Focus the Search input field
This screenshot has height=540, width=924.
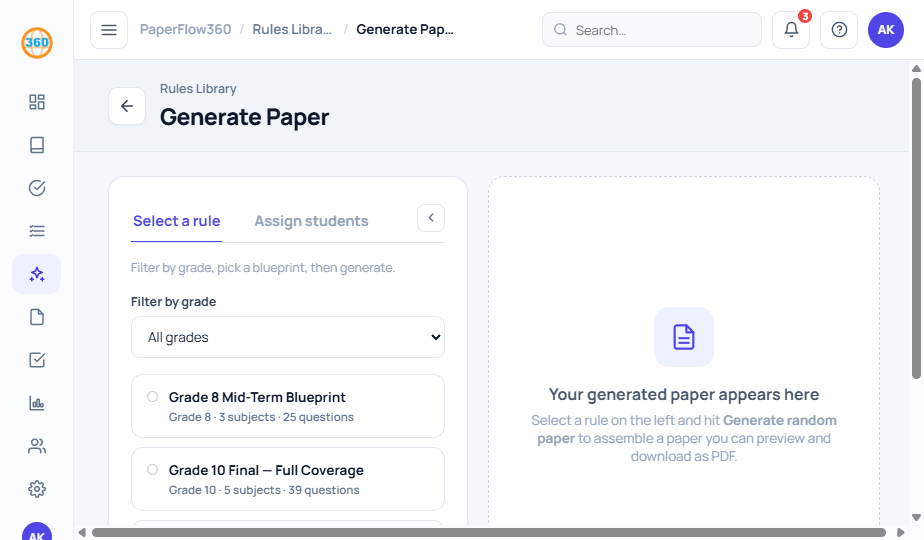652,30
